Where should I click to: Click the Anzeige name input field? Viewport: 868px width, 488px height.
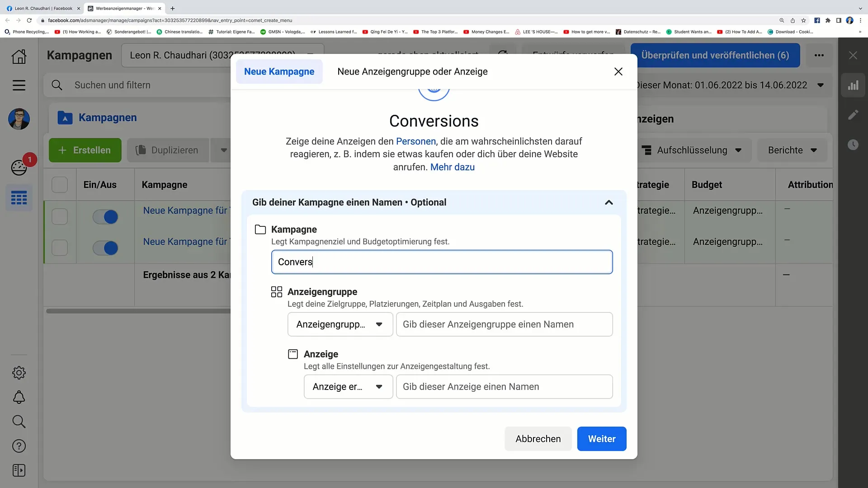[x=504, y=387]
